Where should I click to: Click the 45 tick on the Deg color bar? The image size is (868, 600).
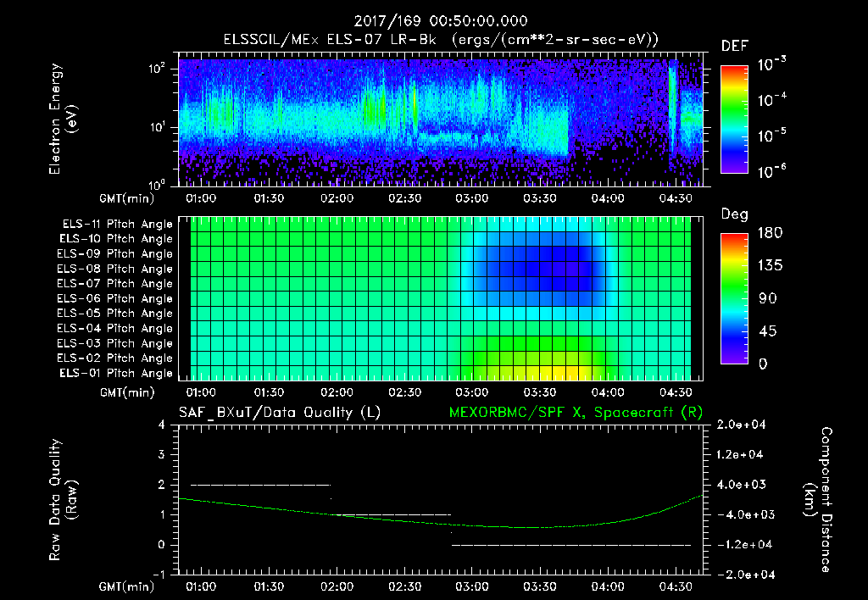(x=768, y=331)
